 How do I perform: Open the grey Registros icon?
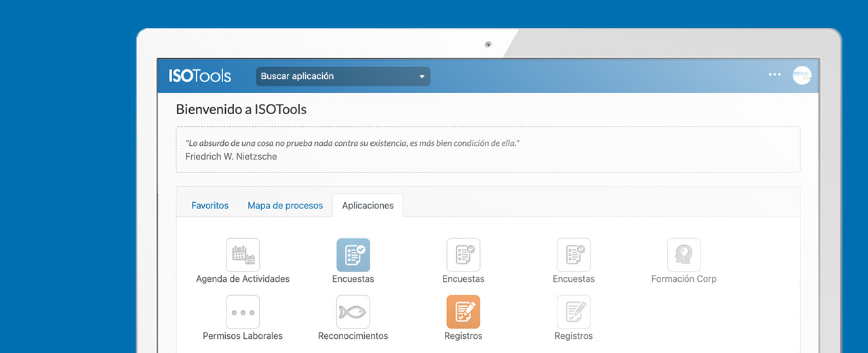(x=574, y=312)
